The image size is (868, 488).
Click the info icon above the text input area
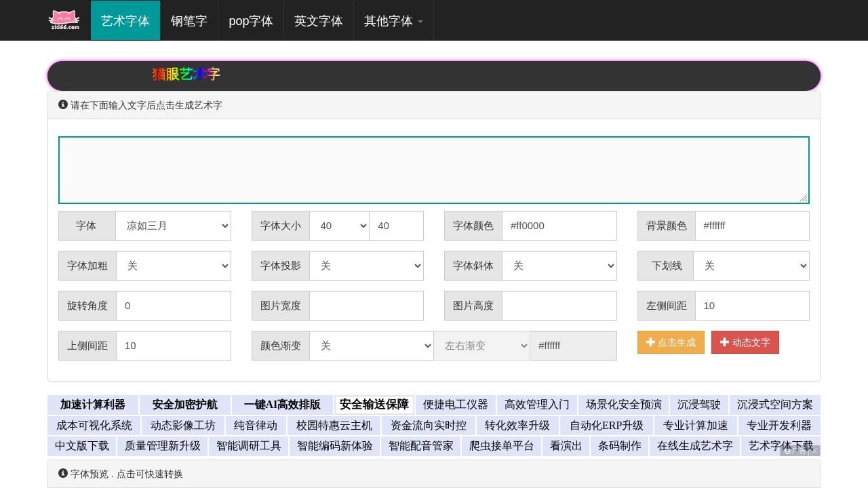63,104
